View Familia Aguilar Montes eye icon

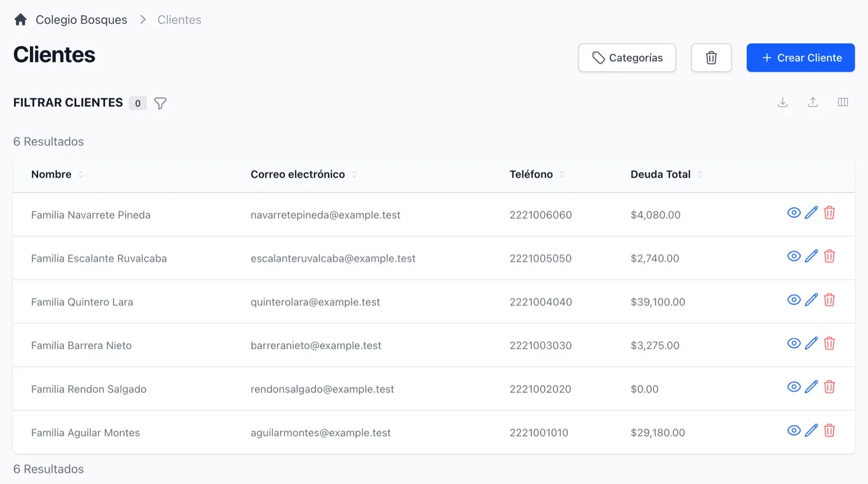(794, 431)
